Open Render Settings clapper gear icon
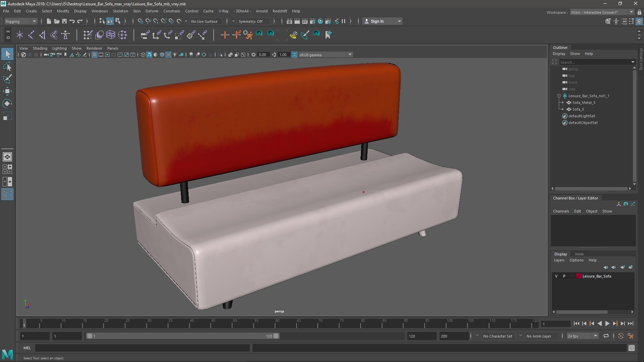 (313, 21)
